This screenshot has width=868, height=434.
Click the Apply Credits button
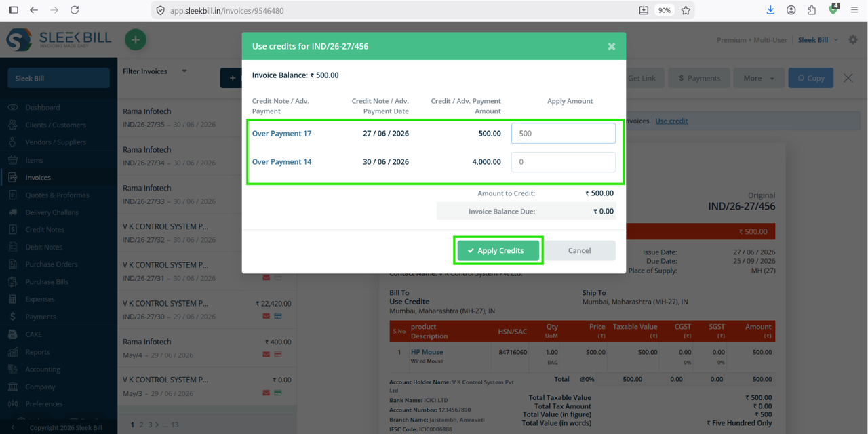pos(498,250)
